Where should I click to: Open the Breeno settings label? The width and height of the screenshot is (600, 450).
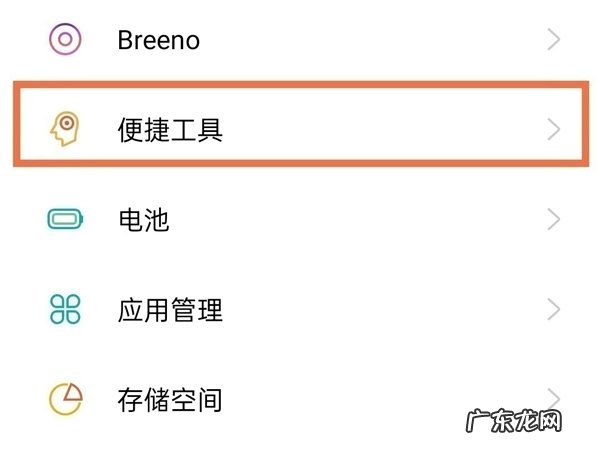158,40
